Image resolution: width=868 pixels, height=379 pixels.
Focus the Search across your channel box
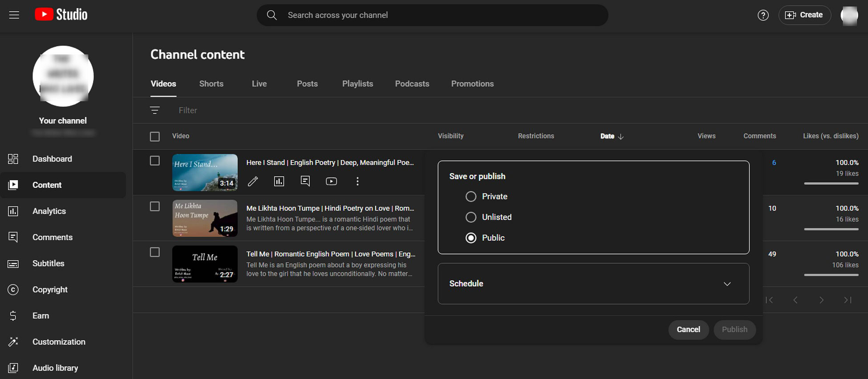tap(432, 15)
